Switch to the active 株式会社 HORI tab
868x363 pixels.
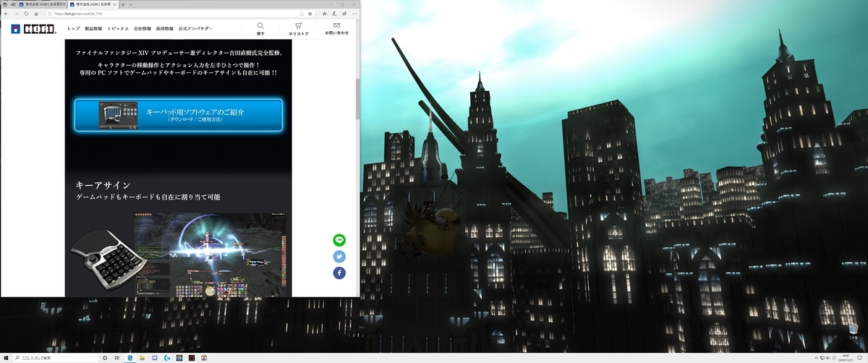[x=93, y=4]
